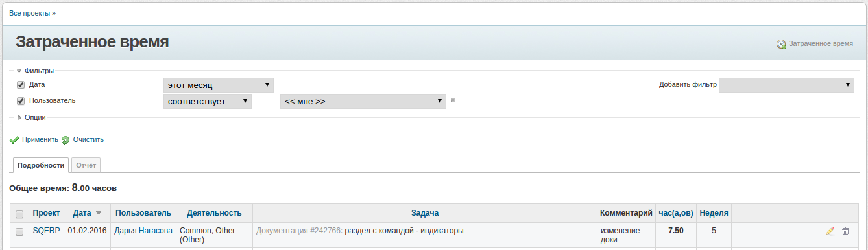
Task: Tick the select-all checkbox in table header
Action: coord(19,214)
